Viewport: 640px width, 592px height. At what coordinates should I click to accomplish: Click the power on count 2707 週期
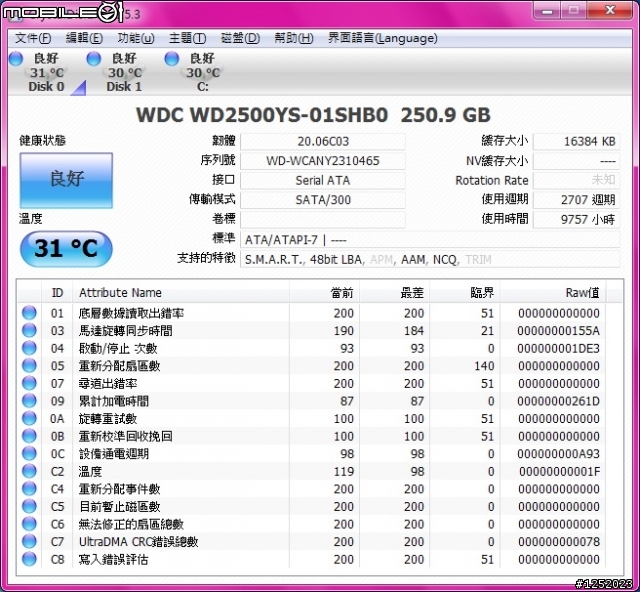[577, 200]
